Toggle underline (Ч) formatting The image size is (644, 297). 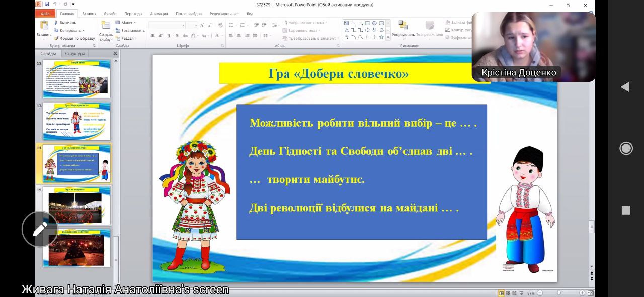pyautogui.click(x=169, y=36)
